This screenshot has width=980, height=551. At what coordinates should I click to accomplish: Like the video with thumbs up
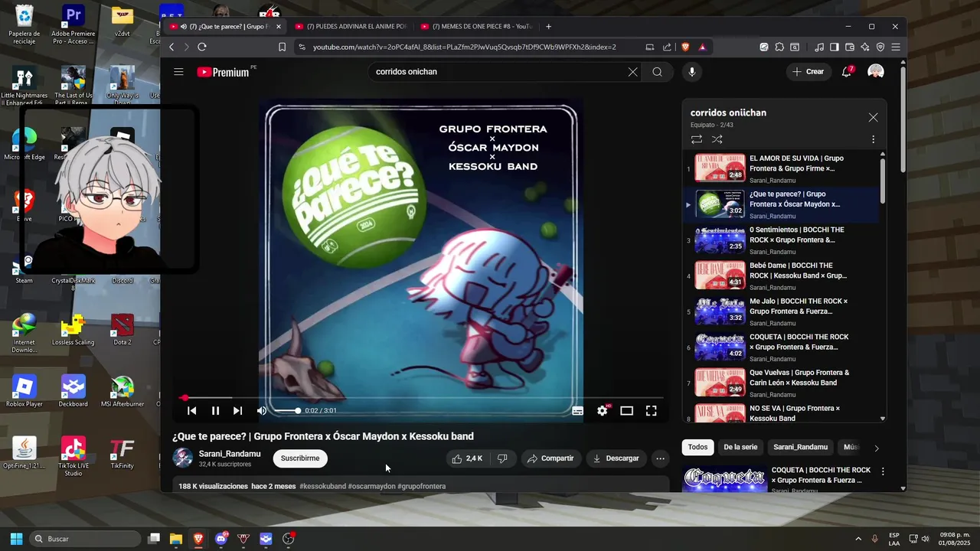pyautogui.click(x=468, y=458)
